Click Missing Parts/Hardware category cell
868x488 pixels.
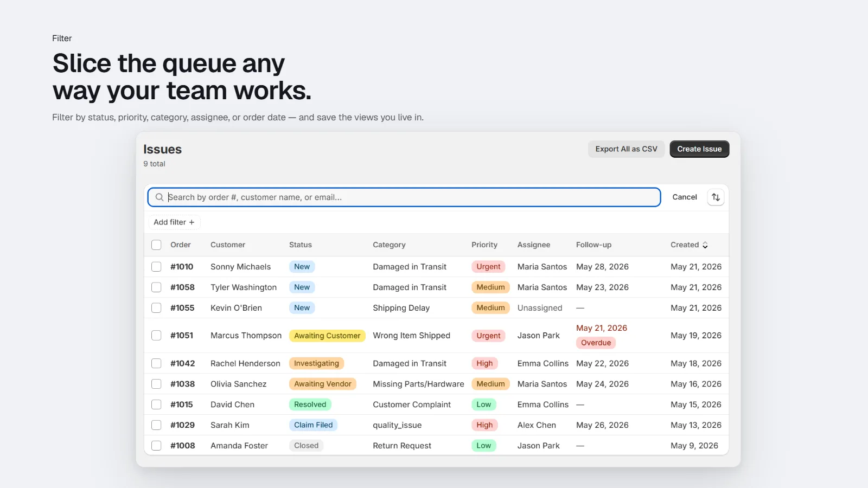pos(418,384)
